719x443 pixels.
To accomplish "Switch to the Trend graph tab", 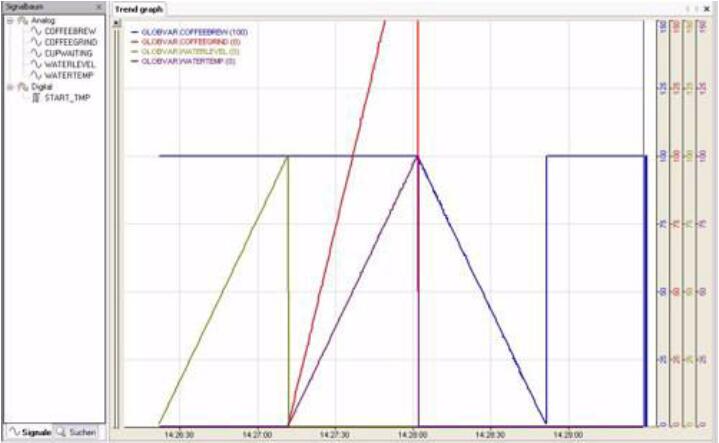I will 138,9.
